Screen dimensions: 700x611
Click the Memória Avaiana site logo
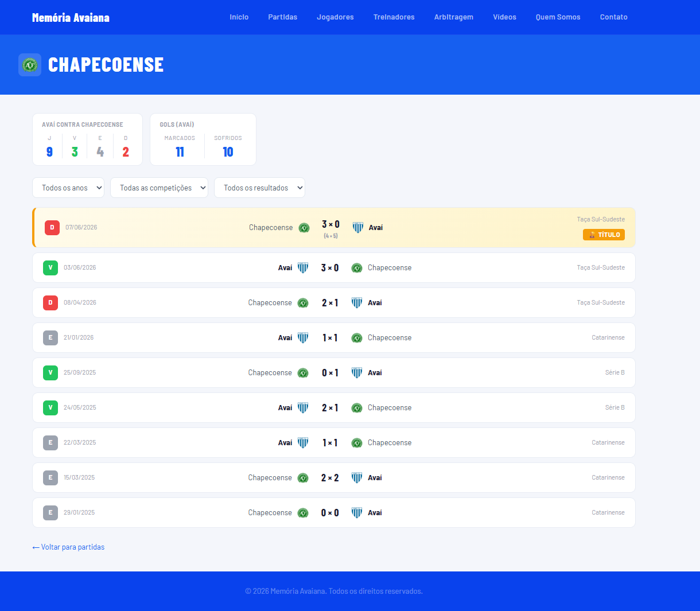click(x=71, y=17)
